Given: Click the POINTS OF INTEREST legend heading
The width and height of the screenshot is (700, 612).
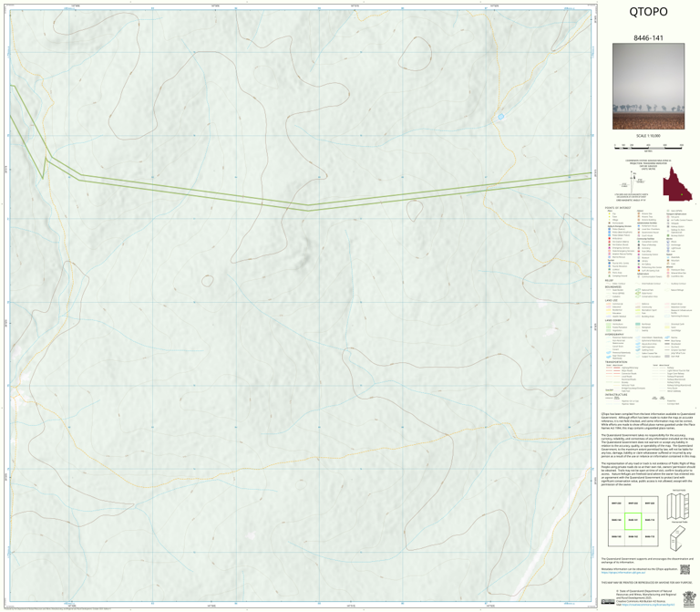Looking at the screenshot, I should point(618,208).
